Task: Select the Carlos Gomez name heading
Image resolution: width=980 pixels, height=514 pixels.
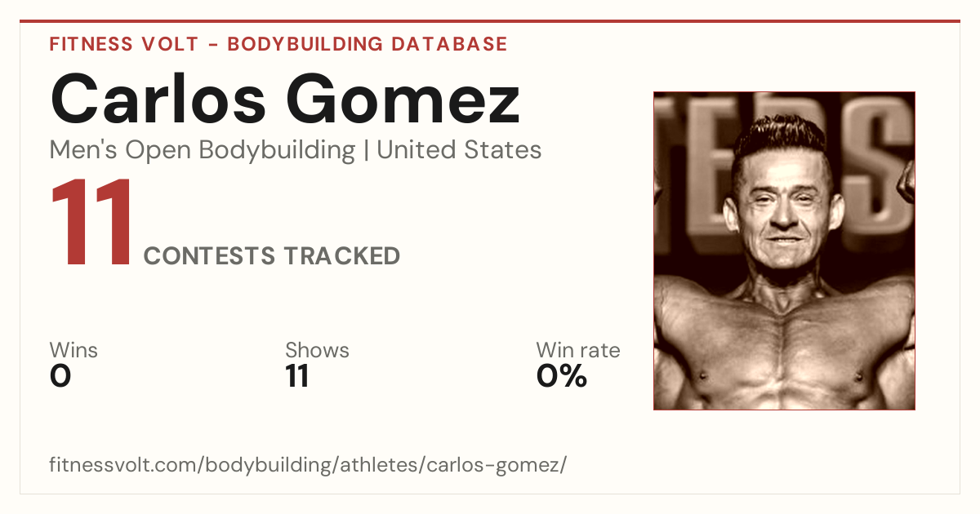Action: pyautogui.click(x=285, y=100)
